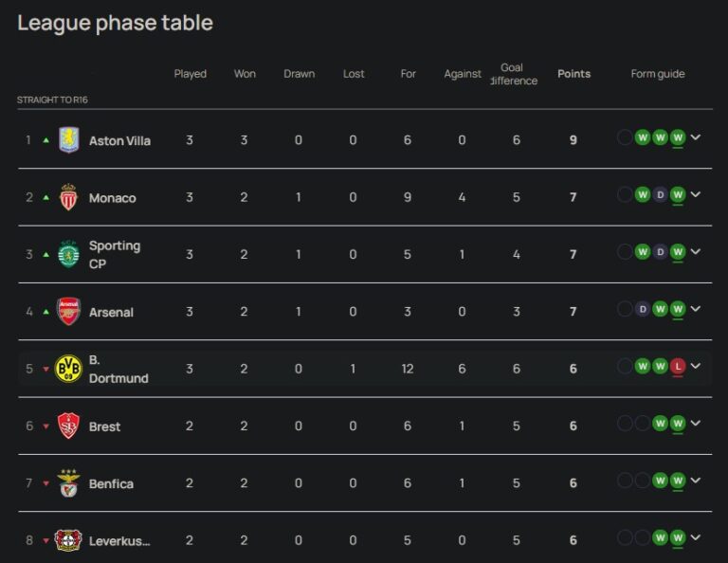The image size is (728, 563).
Task: Click Sporting CP's latest win badge
Action: 678,252
